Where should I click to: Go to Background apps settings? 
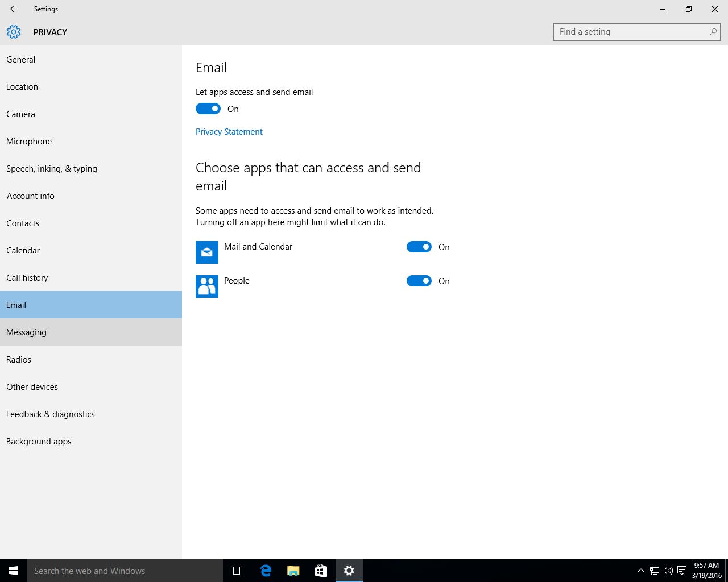(39, 442)
